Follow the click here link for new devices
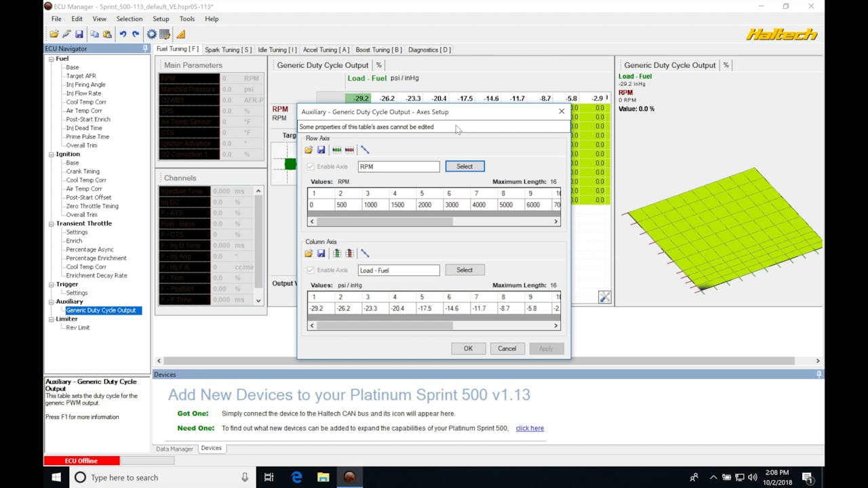 [x=530, y=428]
